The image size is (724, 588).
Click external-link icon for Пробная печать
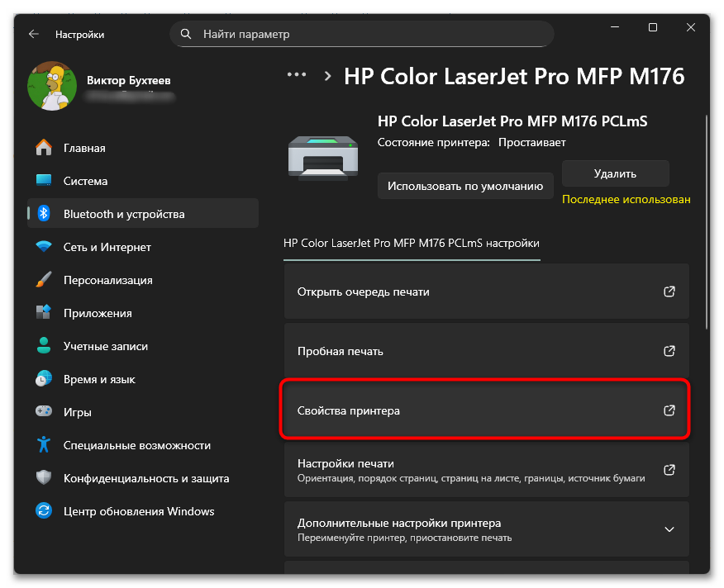(x=669, y=351)
